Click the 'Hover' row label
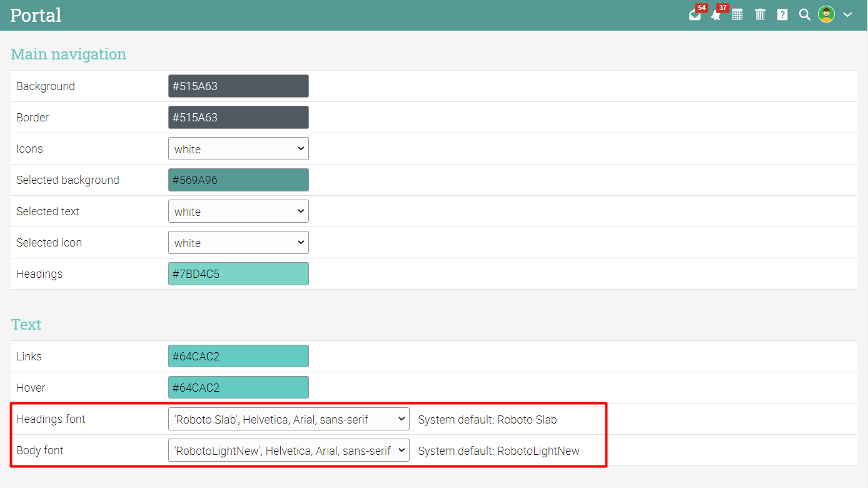 pos(31,388)
